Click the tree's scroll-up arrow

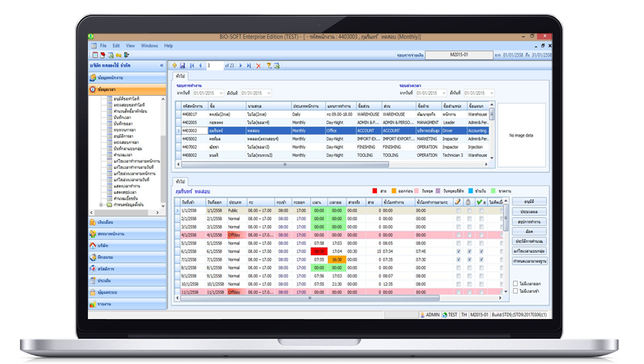(x=163, y=99)
